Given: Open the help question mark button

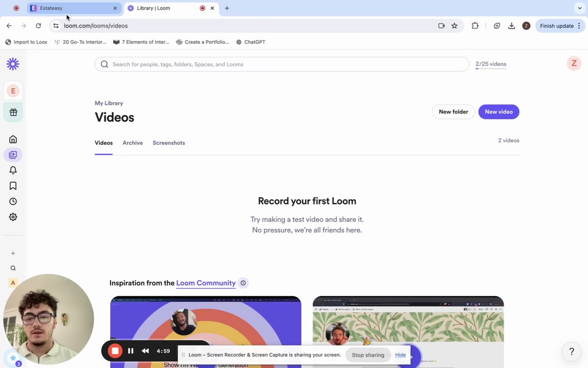Looking at the screenshot, I should pyautogui.click(x=571, y=351).
